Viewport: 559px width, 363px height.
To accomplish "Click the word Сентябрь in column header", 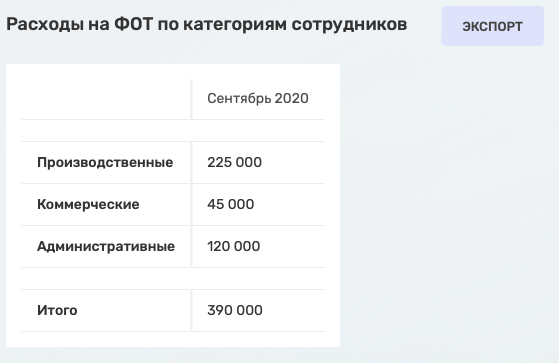I will coord(239,98).
